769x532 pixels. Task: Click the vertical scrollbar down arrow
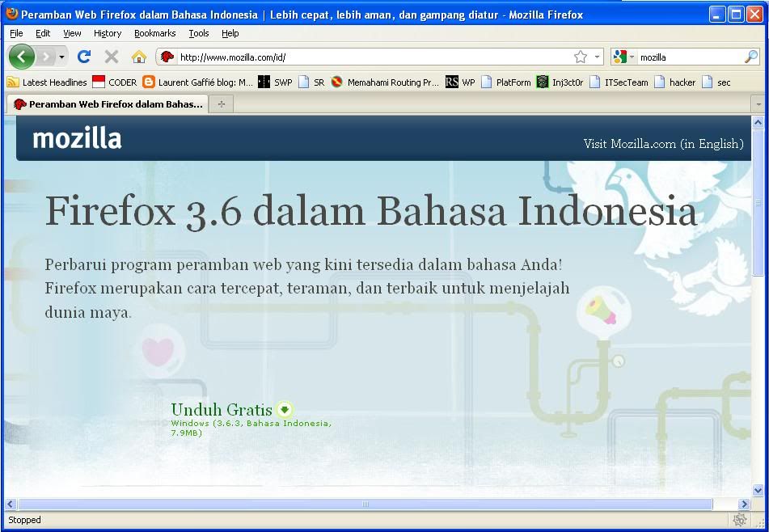(x=758, y=490)
